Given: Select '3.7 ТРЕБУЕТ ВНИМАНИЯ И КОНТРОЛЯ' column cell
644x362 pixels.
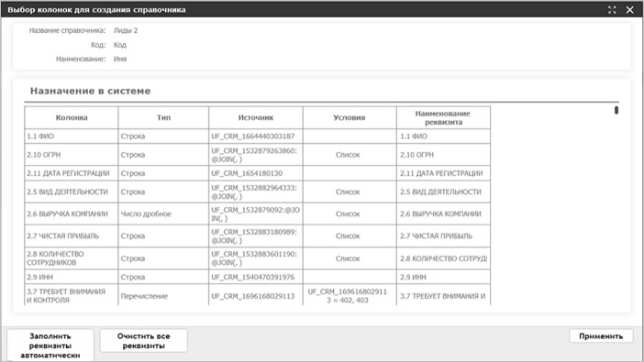Looking at the screenshot, I should [x=72, y=295].
